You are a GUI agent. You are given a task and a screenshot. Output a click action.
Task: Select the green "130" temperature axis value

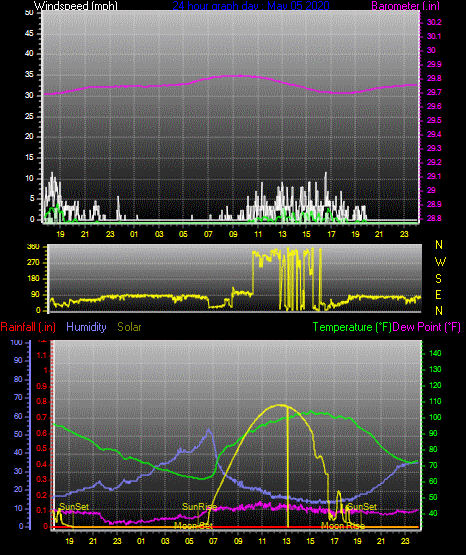435,369
